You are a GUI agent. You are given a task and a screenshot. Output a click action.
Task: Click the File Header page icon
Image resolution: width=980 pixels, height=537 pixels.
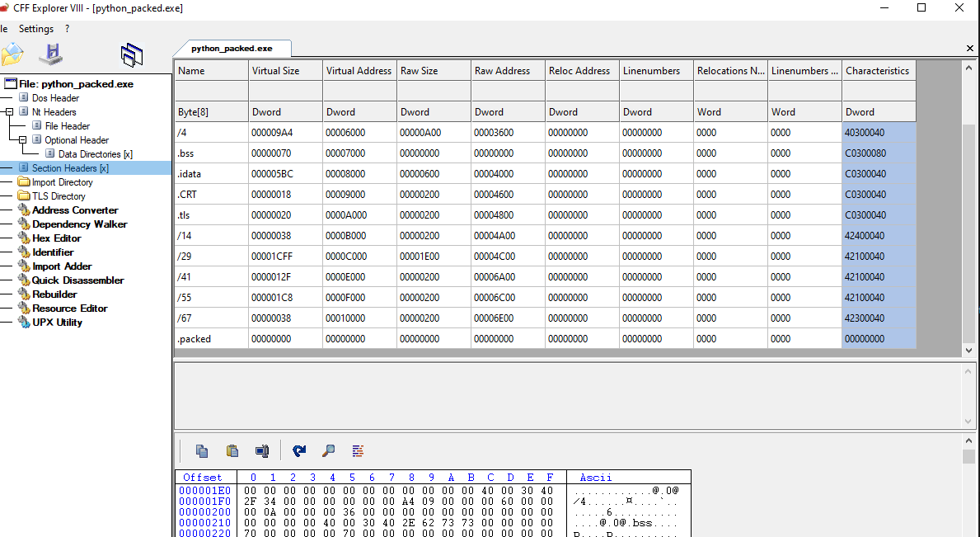coord(37,125)
